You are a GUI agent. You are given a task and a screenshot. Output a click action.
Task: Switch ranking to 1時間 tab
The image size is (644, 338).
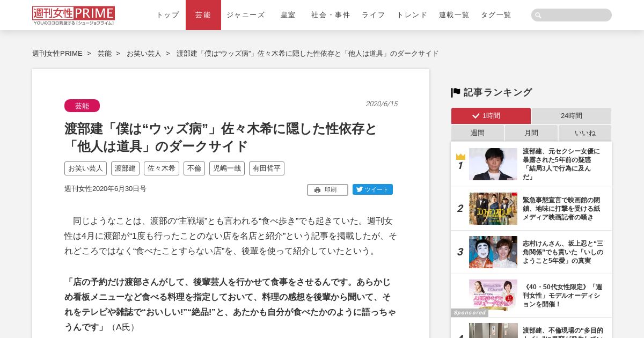click(491, 116)
